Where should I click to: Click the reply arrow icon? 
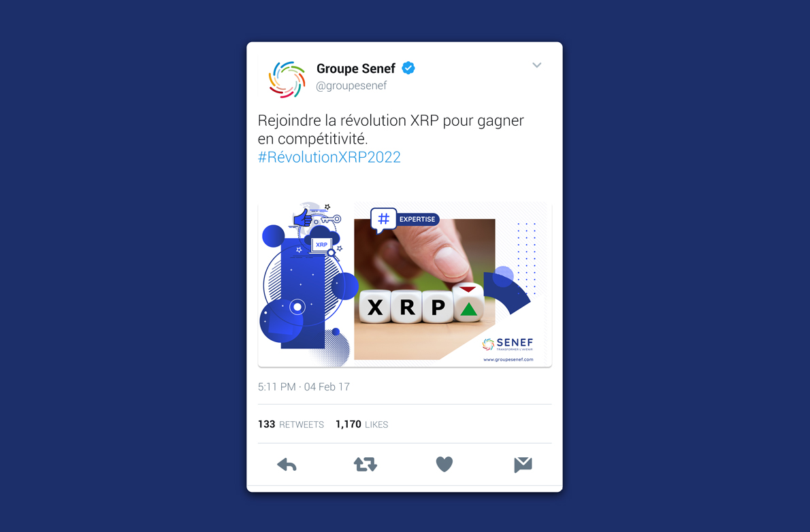(x=287, y=465)
